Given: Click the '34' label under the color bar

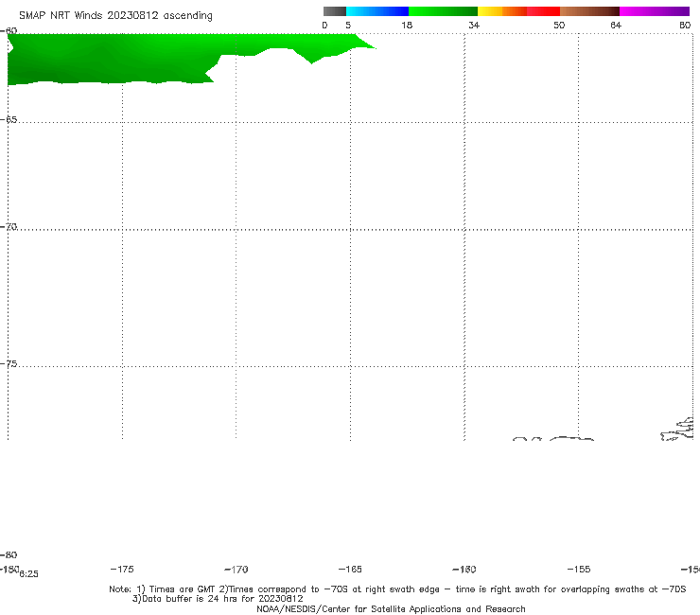Looking at the screenshot, I should pyautogui.click(x=474, y=25).
